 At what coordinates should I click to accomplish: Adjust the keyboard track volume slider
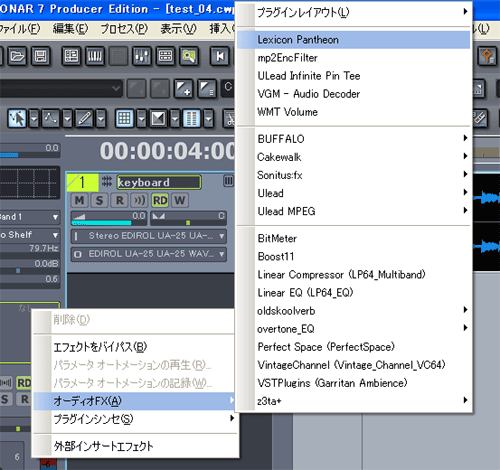109,218
